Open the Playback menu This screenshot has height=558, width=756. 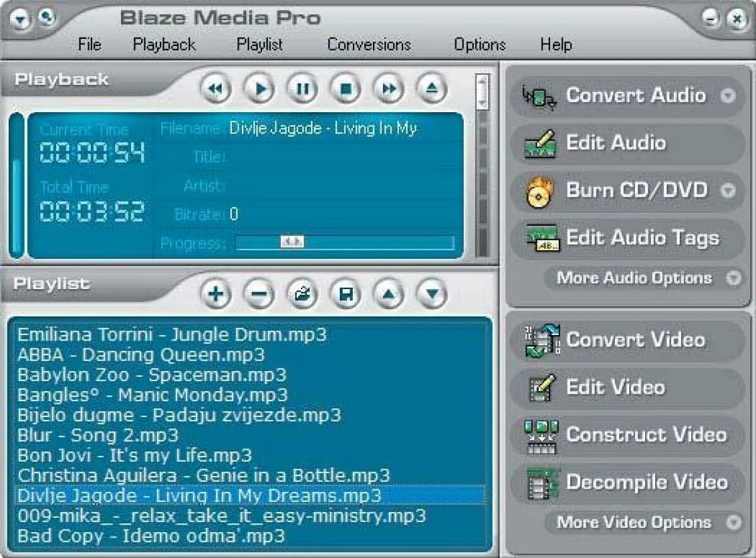[164, 45]
